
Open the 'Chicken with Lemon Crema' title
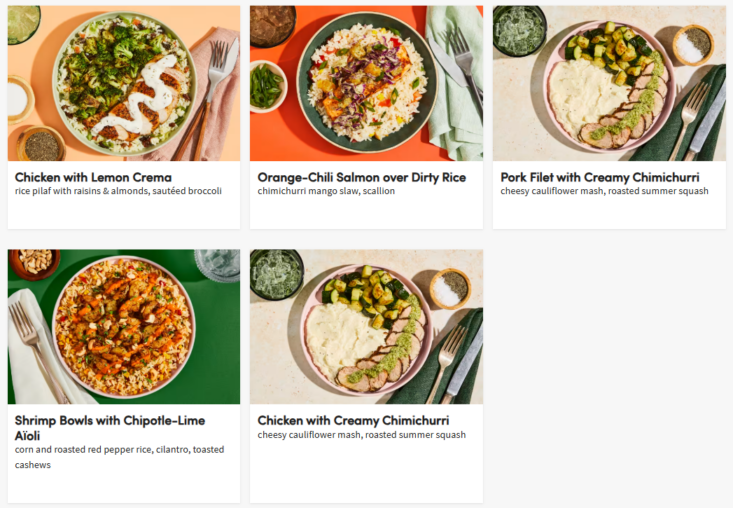click(93, 177)
